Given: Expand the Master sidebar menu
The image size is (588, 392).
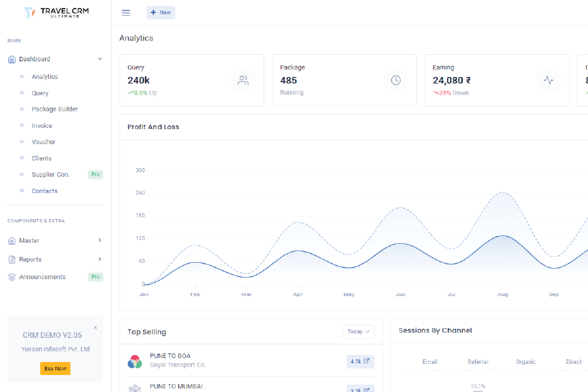Looking at the screenshot, I should point(100,241).
